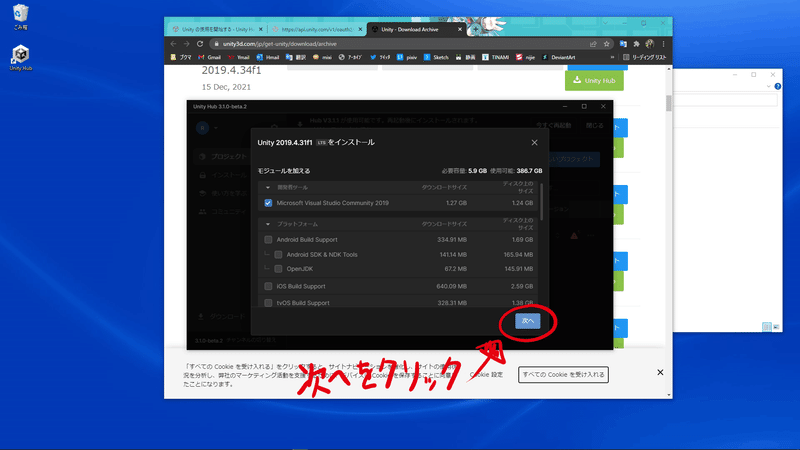
Task: Tick the OpenJDK checkbox
Action: pyautogui.click(x=278, y=269)
